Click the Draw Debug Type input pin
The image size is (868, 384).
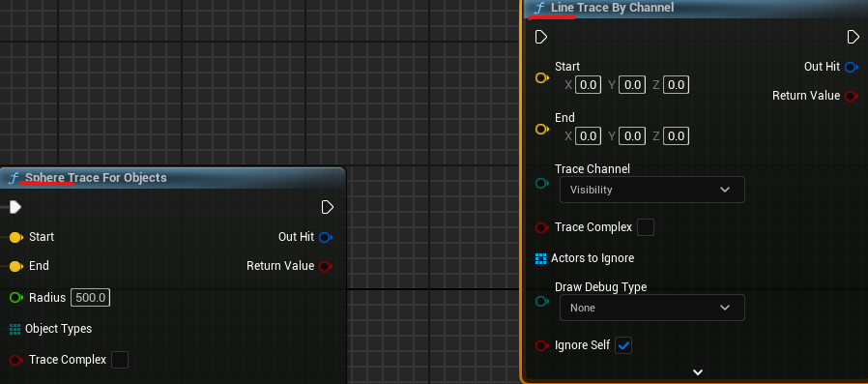[542, 302]
